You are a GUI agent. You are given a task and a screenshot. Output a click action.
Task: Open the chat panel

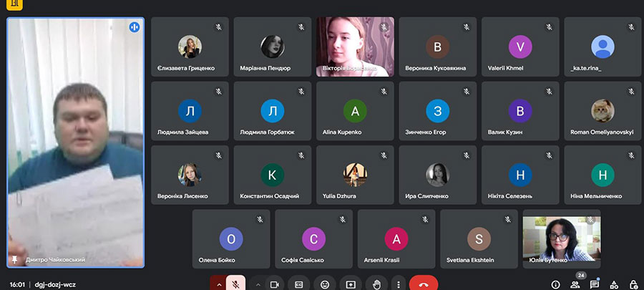594,284
